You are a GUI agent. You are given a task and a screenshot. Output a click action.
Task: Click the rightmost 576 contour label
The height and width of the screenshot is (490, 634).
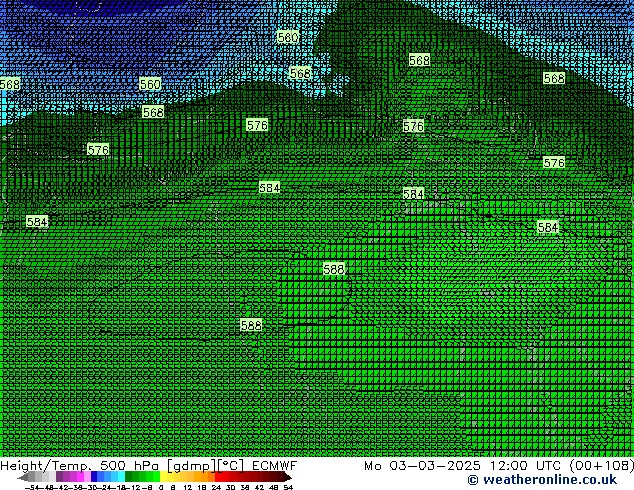[554, 163]
